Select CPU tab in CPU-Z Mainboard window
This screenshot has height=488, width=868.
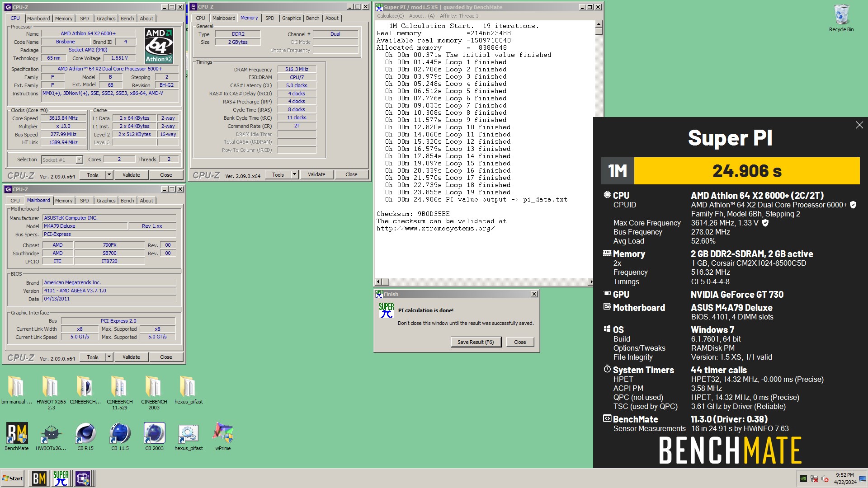[15, 201]
